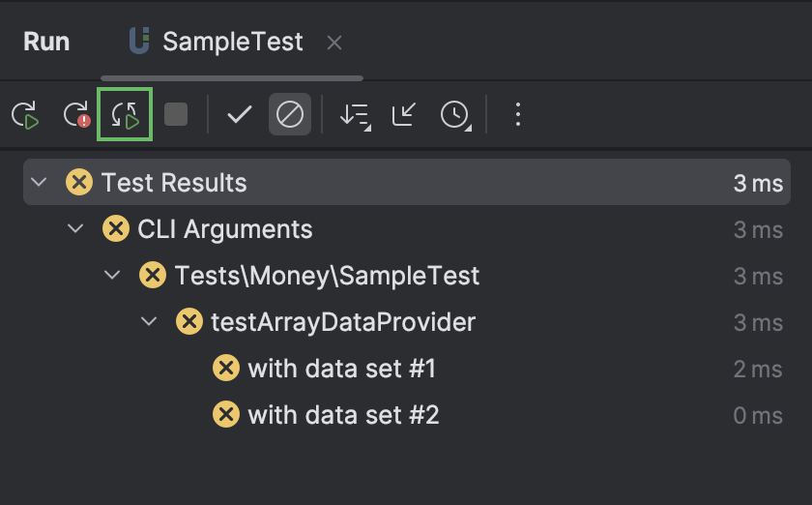Image resolution: width=812 pixels, height=505 pixels.
Task: Click the Collapse All icon
Action: point(404,114)
